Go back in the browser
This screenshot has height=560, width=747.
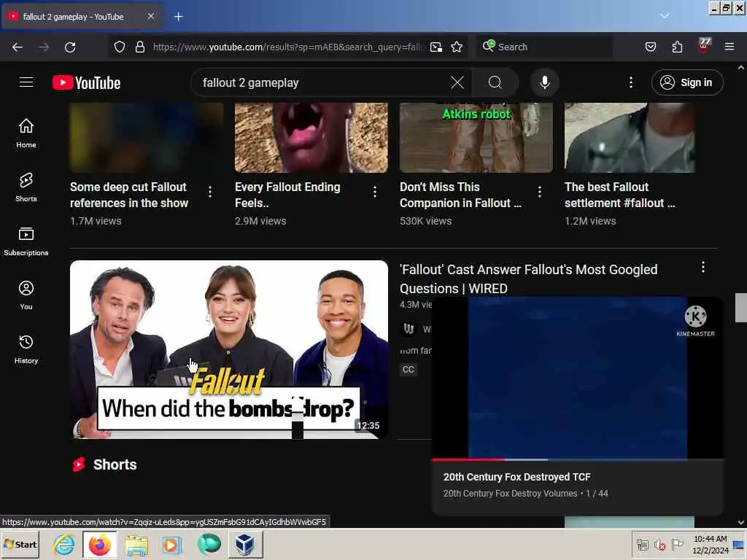[18, 47]
